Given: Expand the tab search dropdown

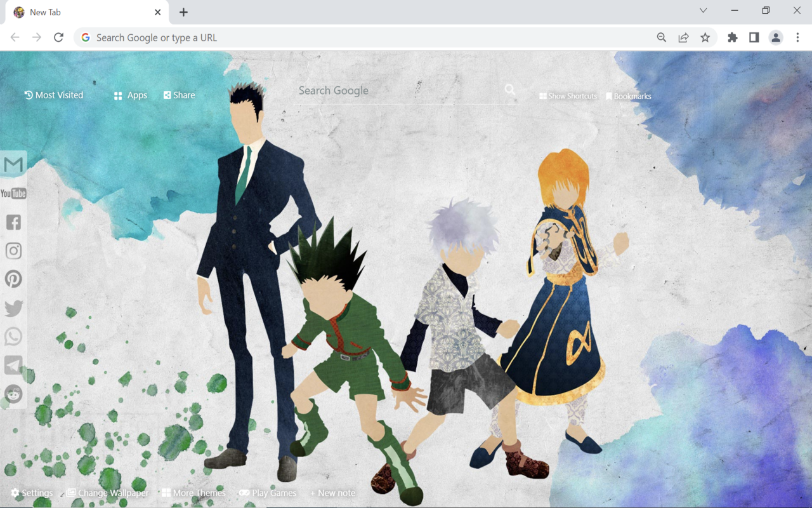Looking at the screenshot, I should [703, 10].
